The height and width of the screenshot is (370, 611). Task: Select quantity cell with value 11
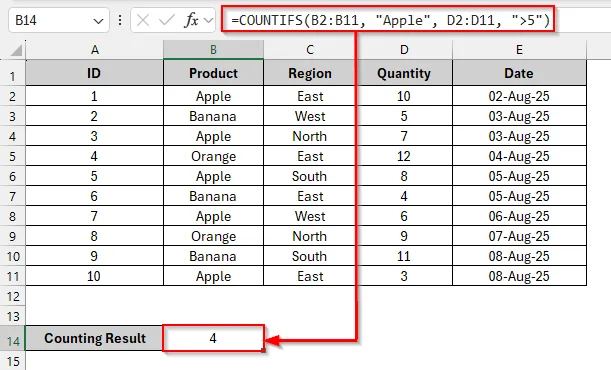point(404,256)
